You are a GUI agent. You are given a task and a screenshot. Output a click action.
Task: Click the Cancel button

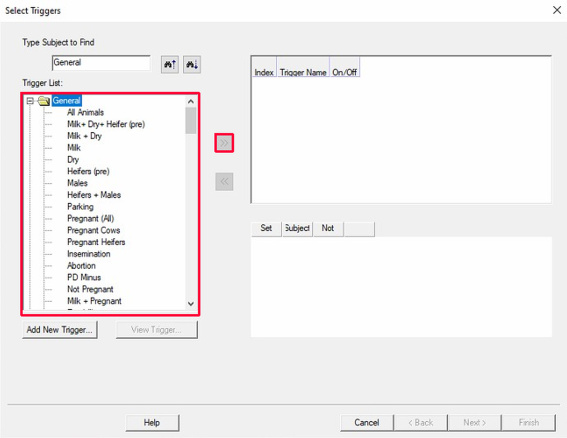[367, 422]
